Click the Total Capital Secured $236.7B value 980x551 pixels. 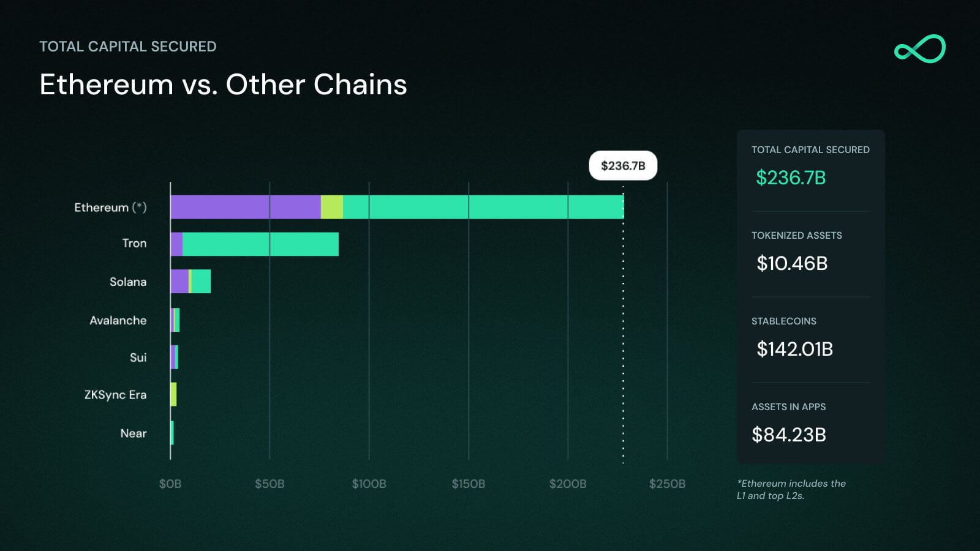click(x=791, y=178)
